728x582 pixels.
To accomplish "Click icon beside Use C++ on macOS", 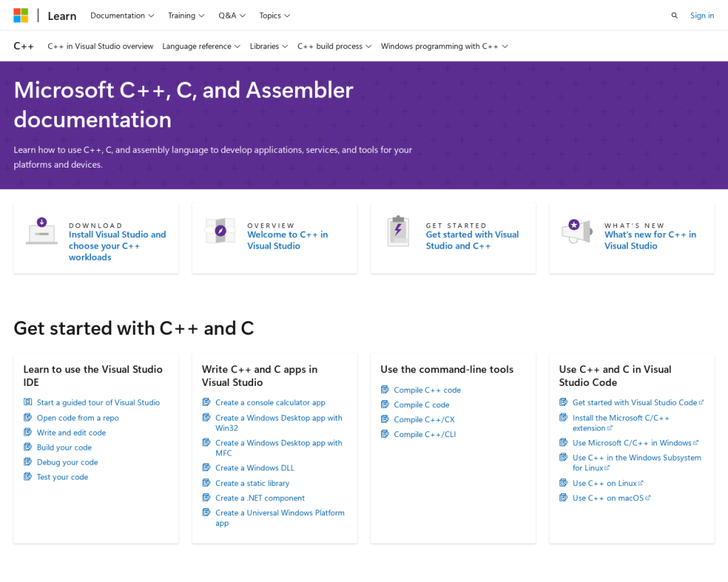I will pyautogui.click(x=563, y=497).
